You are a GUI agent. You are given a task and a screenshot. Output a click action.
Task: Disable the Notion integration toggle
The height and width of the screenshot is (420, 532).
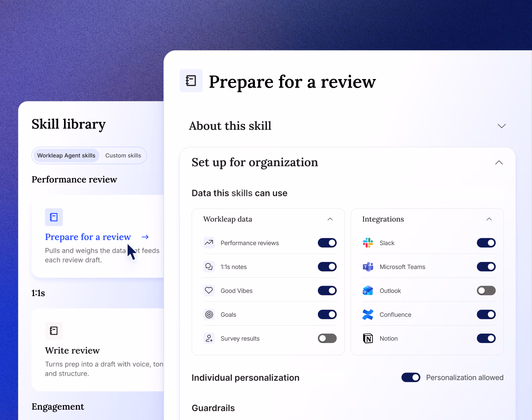(x=486, y=338)
